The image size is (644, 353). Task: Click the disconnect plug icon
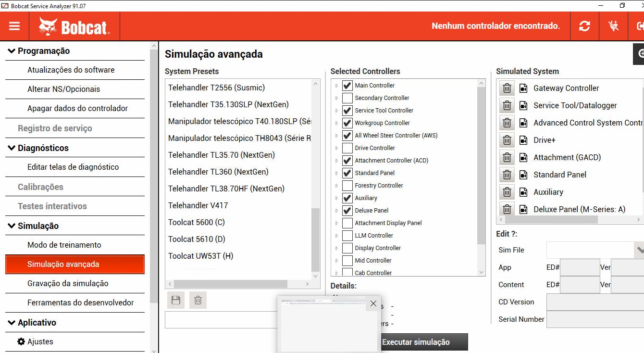coord(613,26)
